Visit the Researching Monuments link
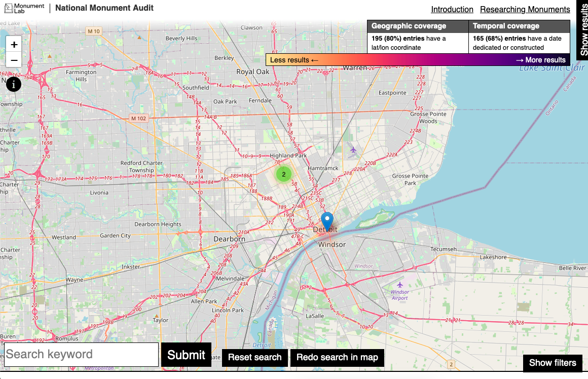This screenshot has height=379, width=588. (525, 9)
